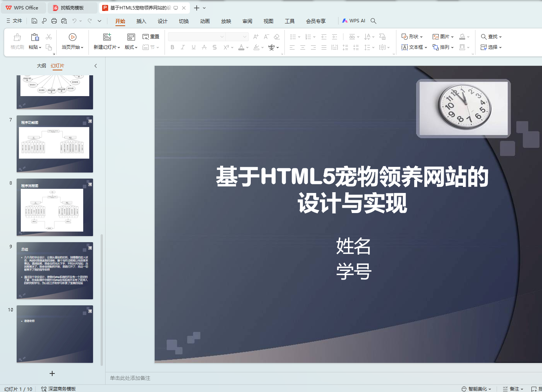This screenshot has width=542, height=392.
Task: Switch to the Review ribbon tab
Action: coord(247,21)
